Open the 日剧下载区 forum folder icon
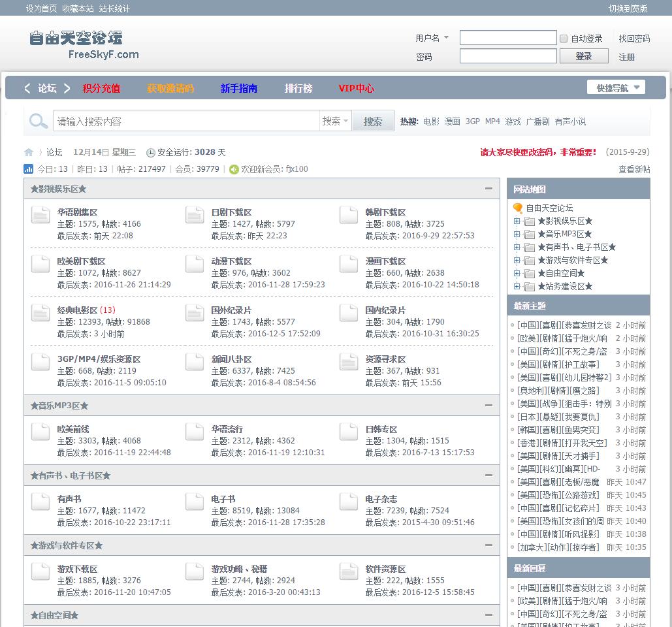Screen dimensions: 672x627 (x=195, y=215)
